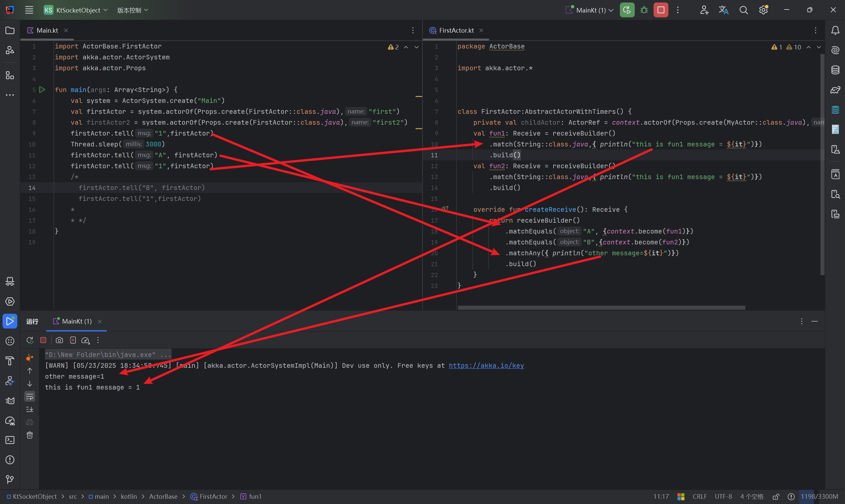Minimize the Run tool window panel
The height and width of the screenshot is (504, 845).
(815, 321)
